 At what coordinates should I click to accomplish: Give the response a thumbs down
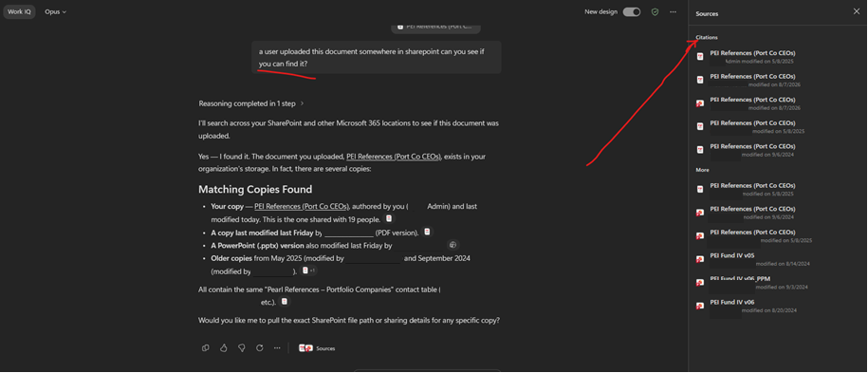[241, 348]
